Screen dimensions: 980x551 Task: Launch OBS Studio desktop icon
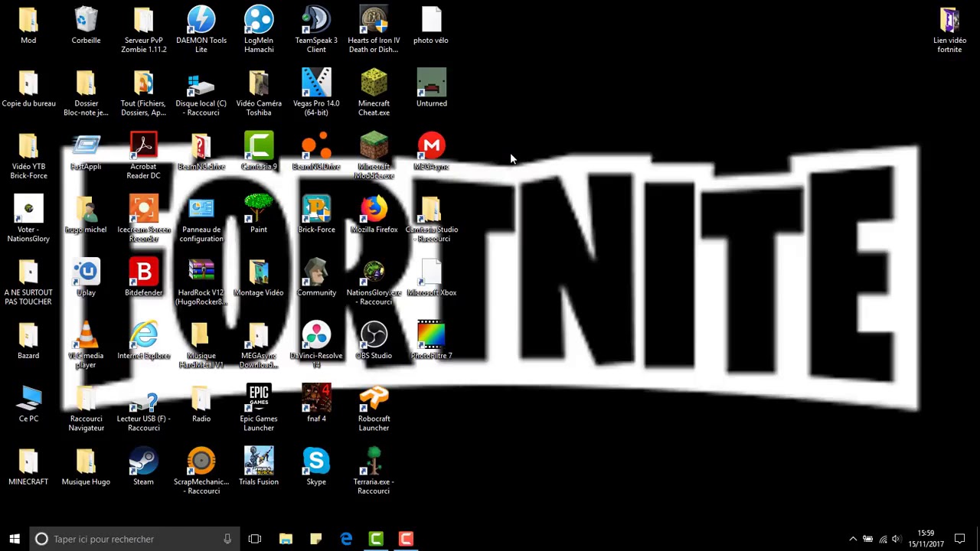click(x=374, y=340)
